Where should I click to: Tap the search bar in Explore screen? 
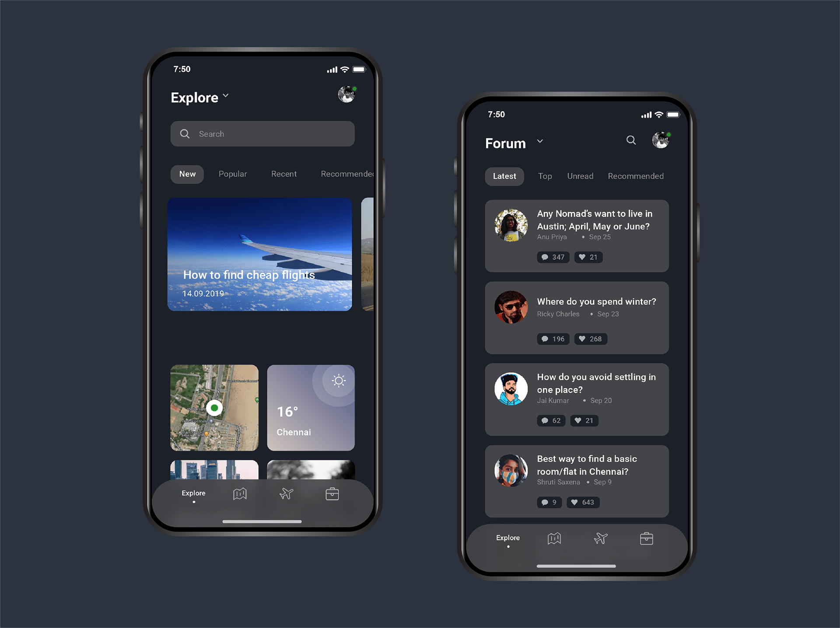coord(262,133)
